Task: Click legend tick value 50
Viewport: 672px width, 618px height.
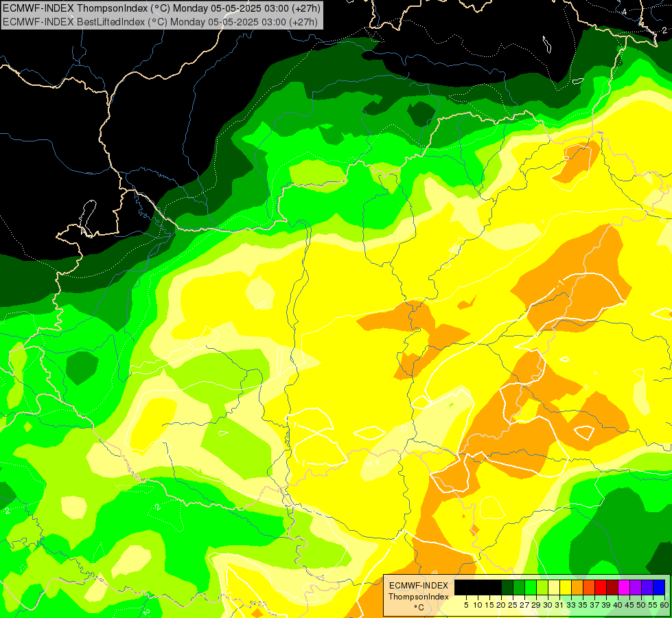Action: pyautogui.click(x=641, y=605)
